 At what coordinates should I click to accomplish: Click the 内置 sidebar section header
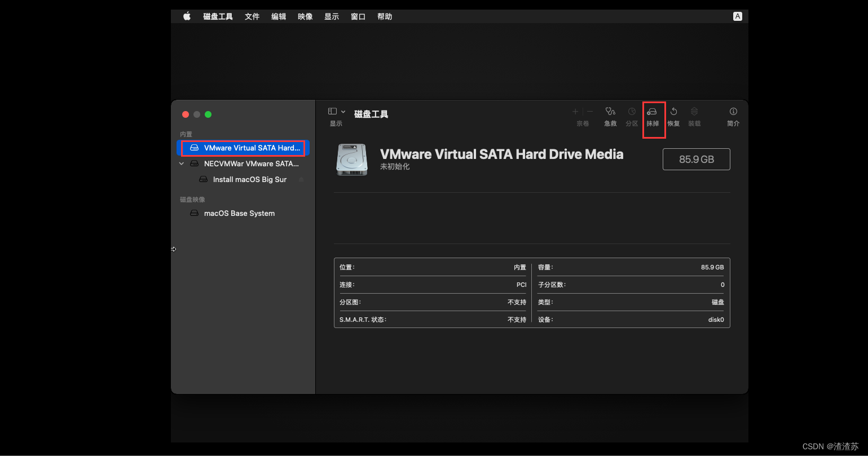point(186,134)
